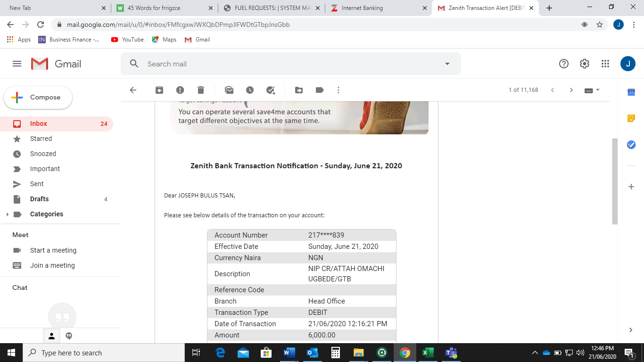The height and width of the screenshot is (362, 644).
Task: Open the Windows Start menu
Action: [x=11, y=353]
